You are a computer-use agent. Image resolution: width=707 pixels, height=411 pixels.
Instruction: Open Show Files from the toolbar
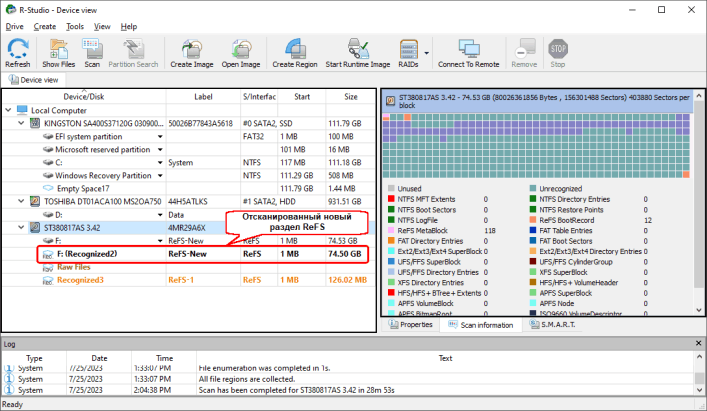coord(59,53)
